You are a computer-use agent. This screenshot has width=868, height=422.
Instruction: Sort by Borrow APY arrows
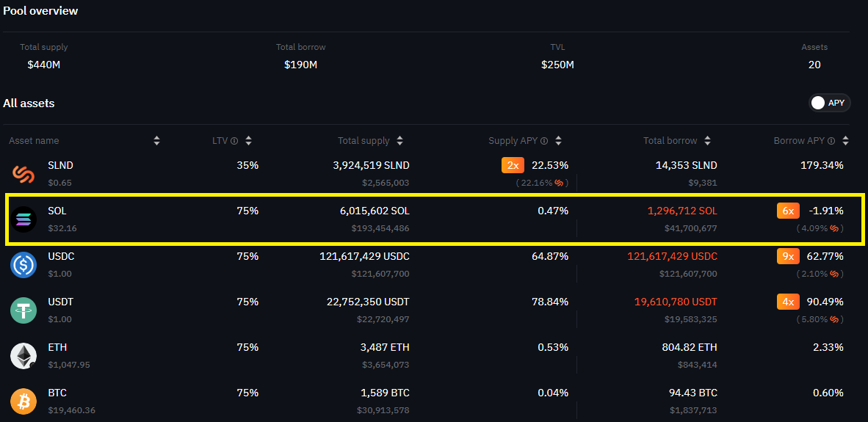point(845,141)
